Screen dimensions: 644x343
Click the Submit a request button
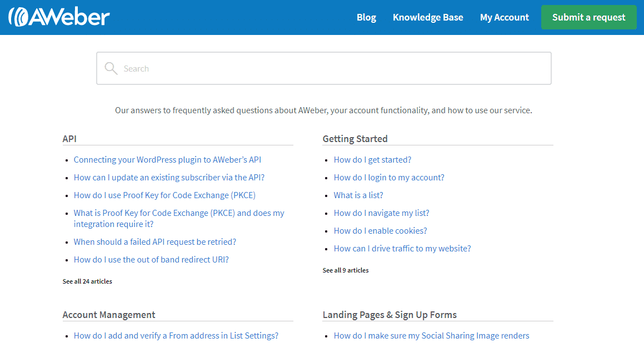point(588,17)
